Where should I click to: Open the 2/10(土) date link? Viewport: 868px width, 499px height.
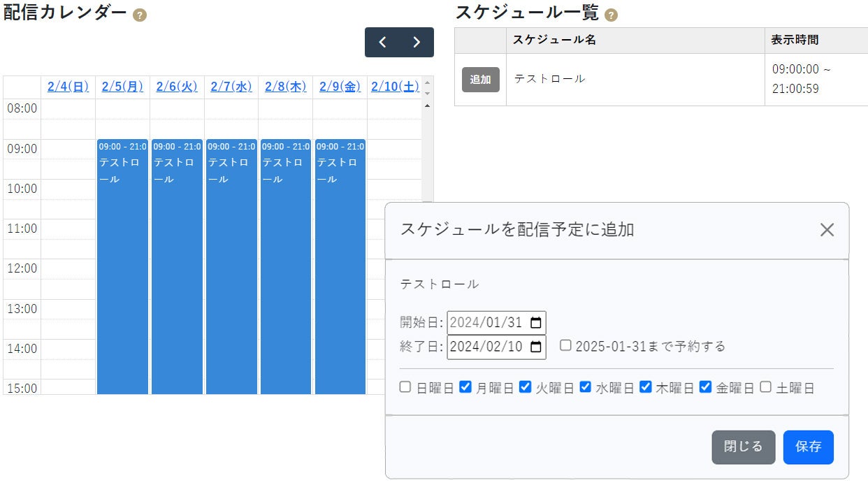[x=395, y=87]
